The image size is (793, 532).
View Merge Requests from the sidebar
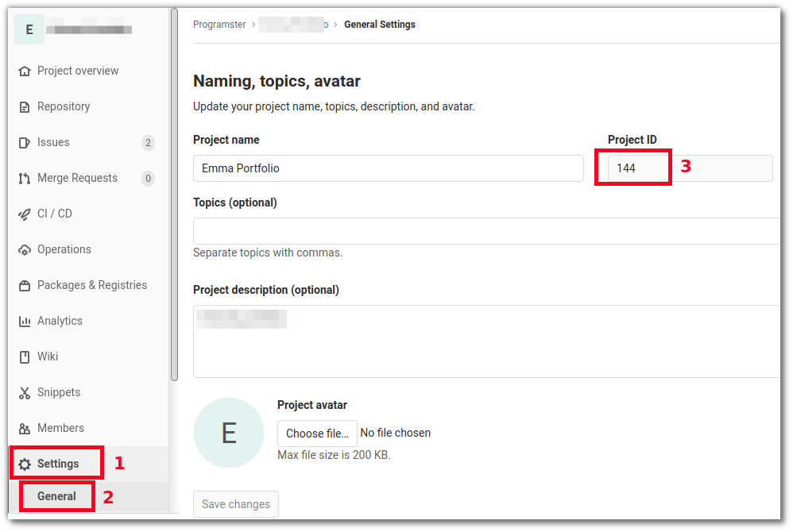77,178
